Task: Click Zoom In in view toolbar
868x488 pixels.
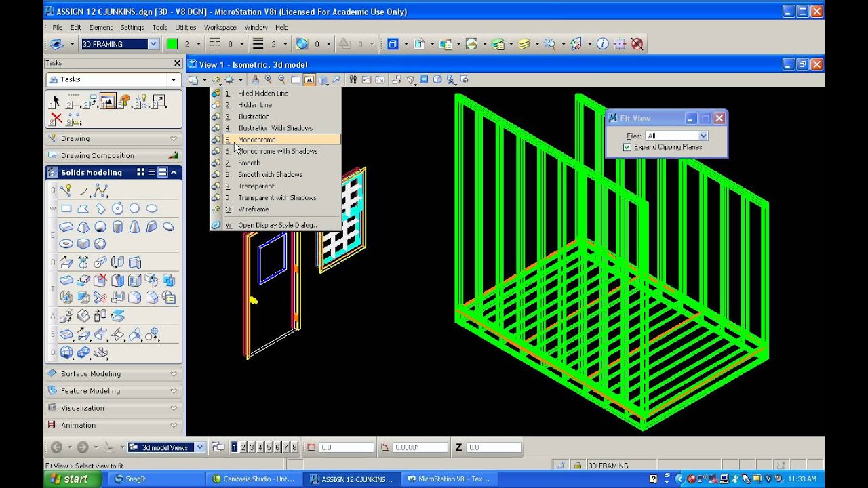Action: pos(269,80)
